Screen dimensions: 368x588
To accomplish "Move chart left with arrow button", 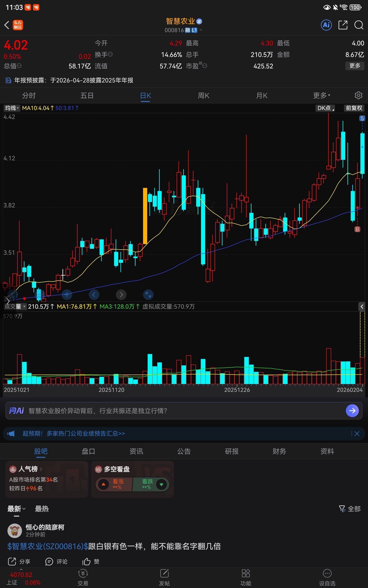I will point(94,295).
